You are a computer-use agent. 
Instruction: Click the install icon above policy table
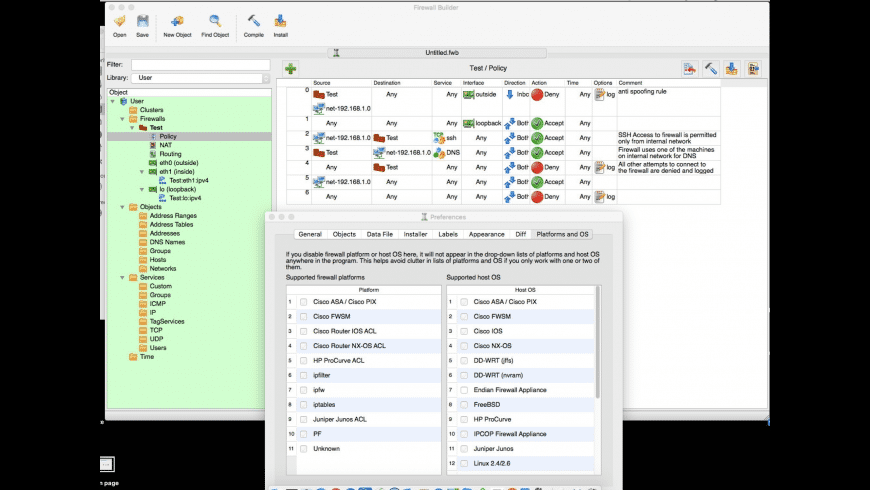tap(732, 69)
